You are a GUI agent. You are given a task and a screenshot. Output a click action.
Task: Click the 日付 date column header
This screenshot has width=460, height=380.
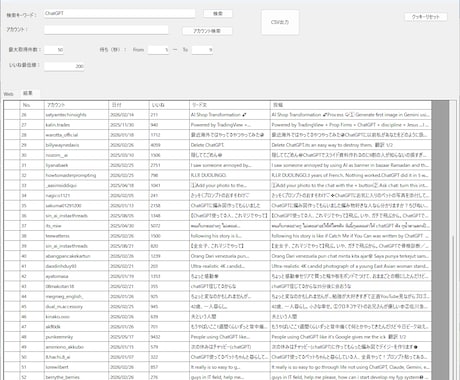(129, 105)
